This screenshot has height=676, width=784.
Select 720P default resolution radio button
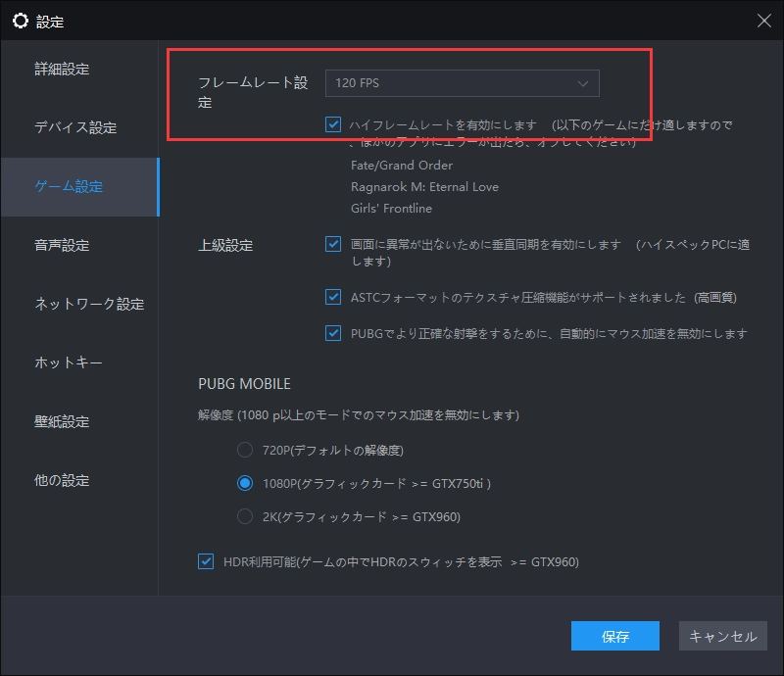[244, 450]
